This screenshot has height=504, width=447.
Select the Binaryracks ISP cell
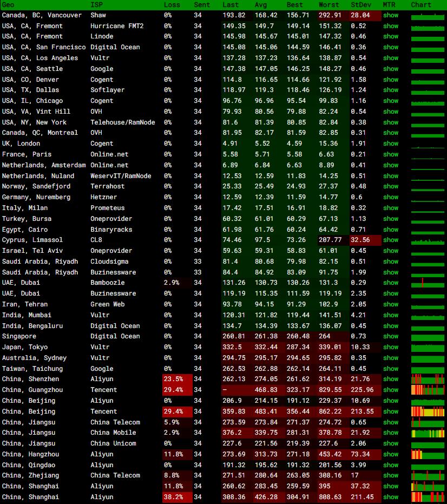tap(111, 230)
